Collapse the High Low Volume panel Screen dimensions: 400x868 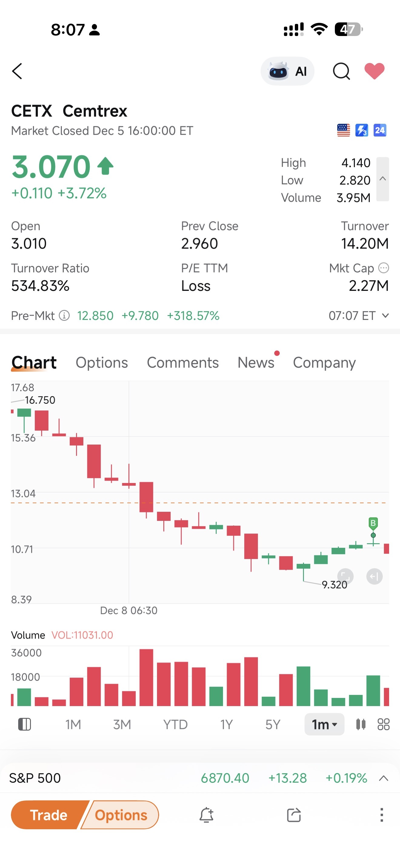pos(382,179)
